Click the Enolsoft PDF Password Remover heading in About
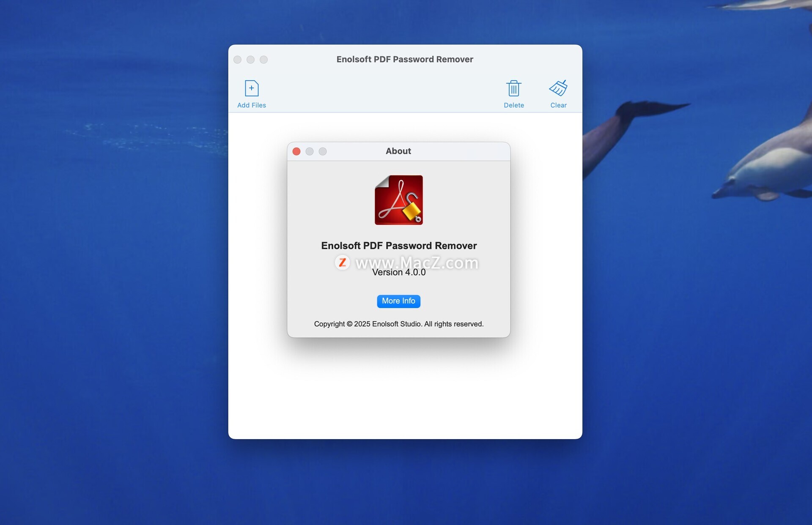The image size is (812, 525). 399,246
